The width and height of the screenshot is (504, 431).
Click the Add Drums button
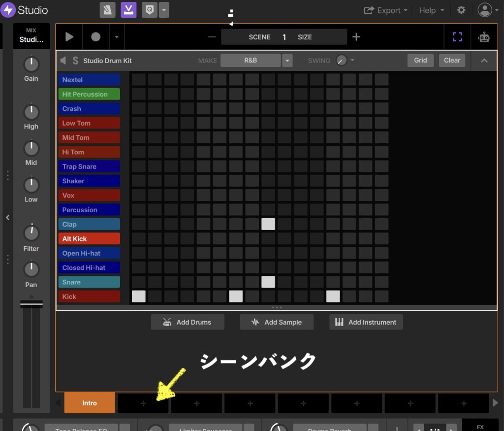point(188,322)
